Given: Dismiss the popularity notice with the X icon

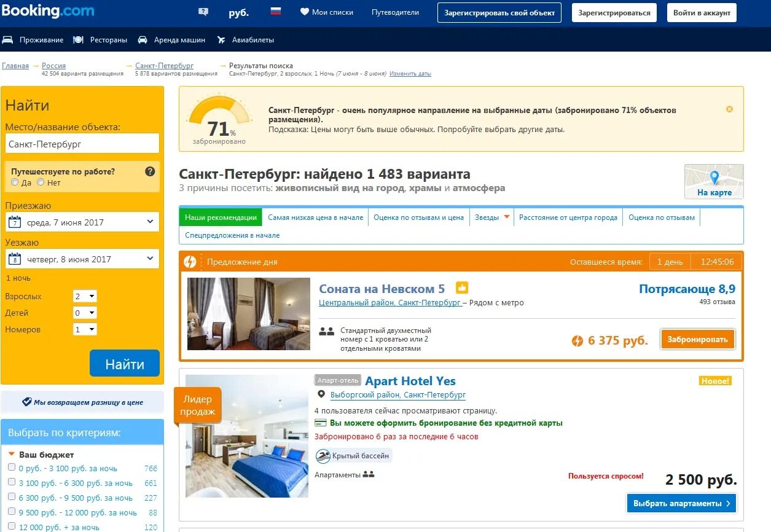Looking at the screenshot, I should pos(729,109).
